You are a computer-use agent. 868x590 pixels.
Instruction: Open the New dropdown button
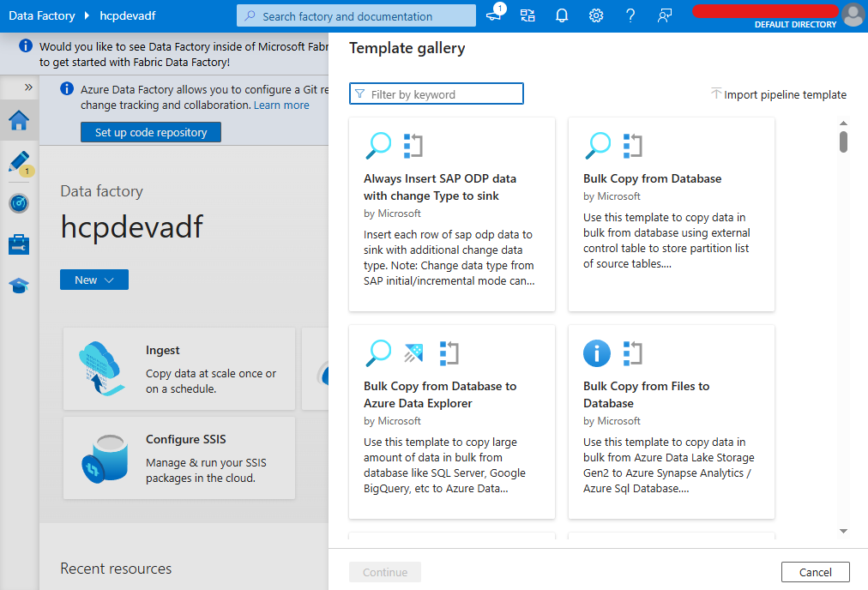(94, 280)
